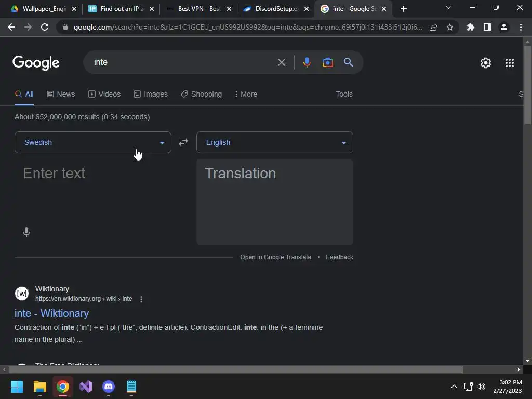
Task: Clear the Google search box
Action: (281, 62)
